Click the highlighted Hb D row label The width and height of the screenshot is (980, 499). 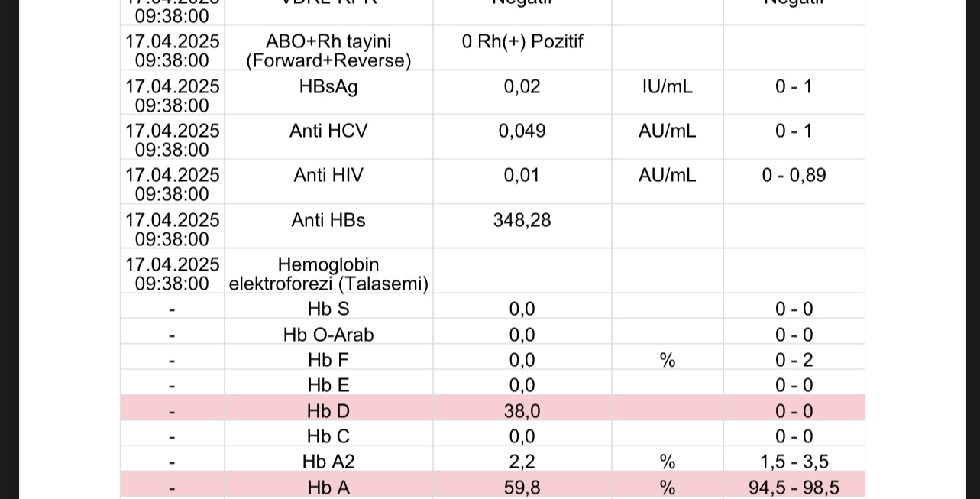tap(328, 411)
